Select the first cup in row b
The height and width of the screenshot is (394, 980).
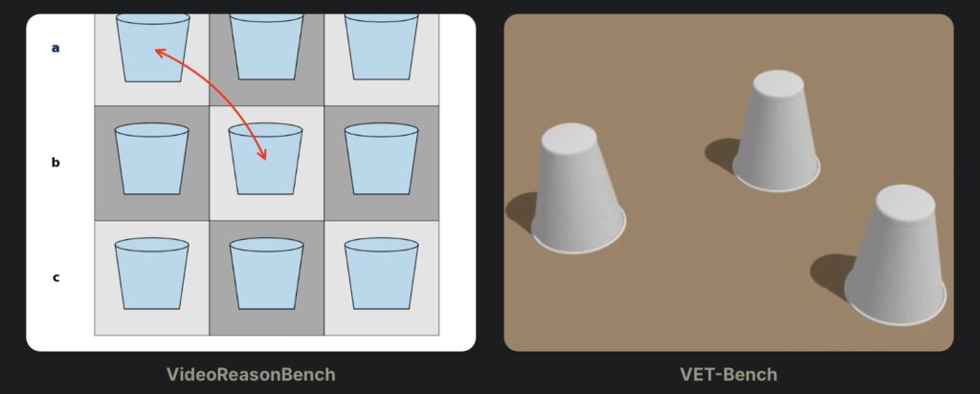tap(152, 159)
